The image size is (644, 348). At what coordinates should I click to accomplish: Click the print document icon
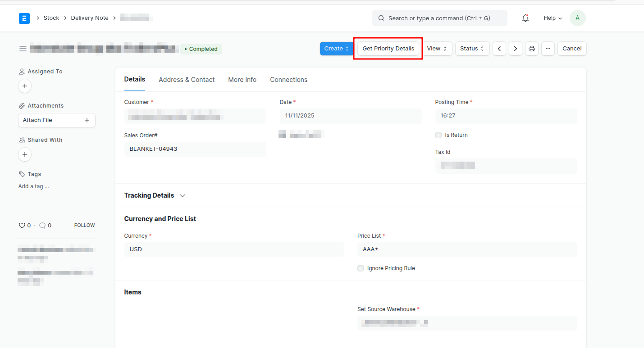[x=532, y=49]
